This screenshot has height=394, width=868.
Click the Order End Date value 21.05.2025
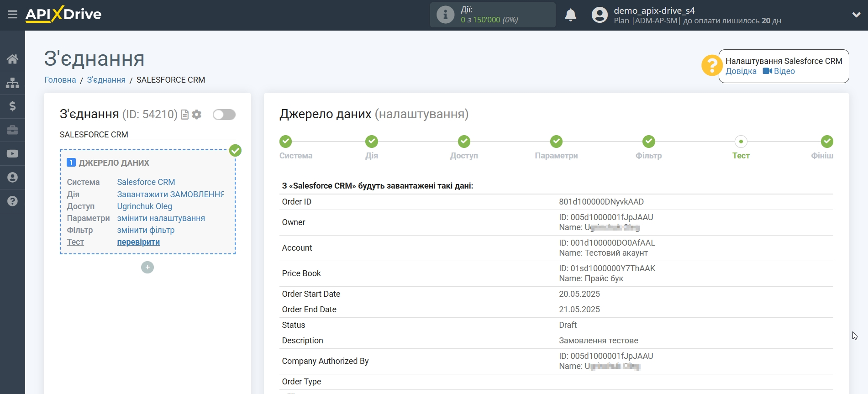click(x=579, y=310)
